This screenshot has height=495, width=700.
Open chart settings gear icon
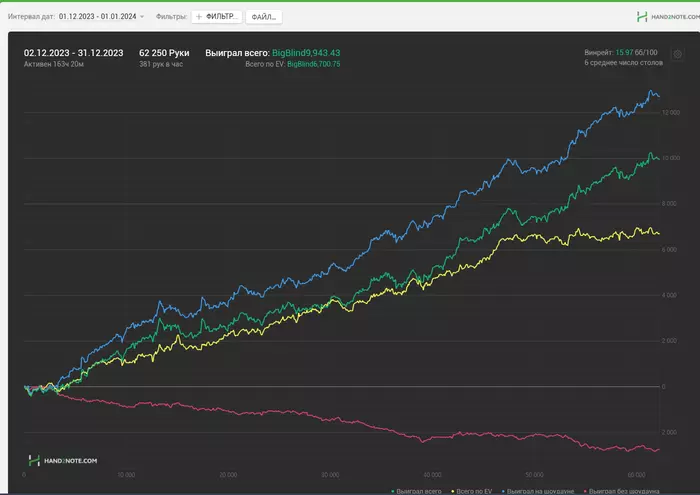pos(677,54)
